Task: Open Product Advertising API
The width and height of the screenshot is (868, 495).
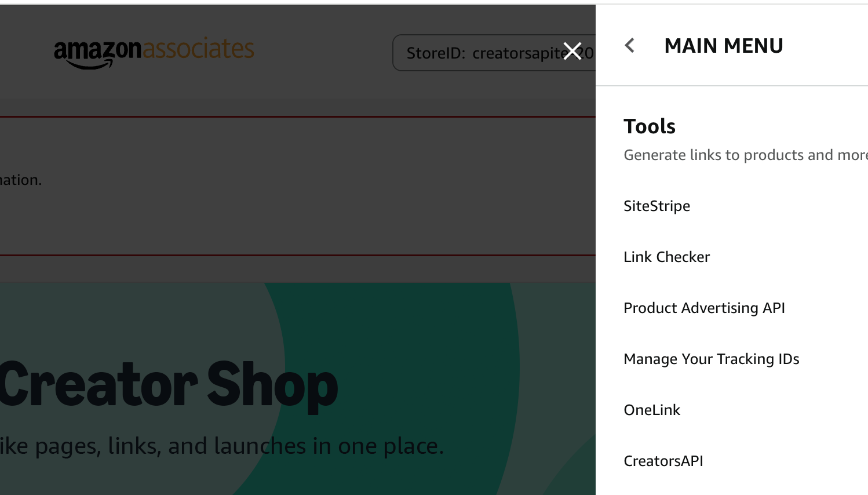Action: coord(704,308)
